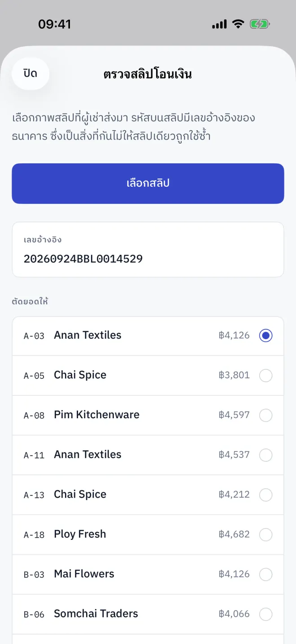Select radio for B-03 Mai Flowers
Screen dimensions: 296x644
(x=266, y=574)
